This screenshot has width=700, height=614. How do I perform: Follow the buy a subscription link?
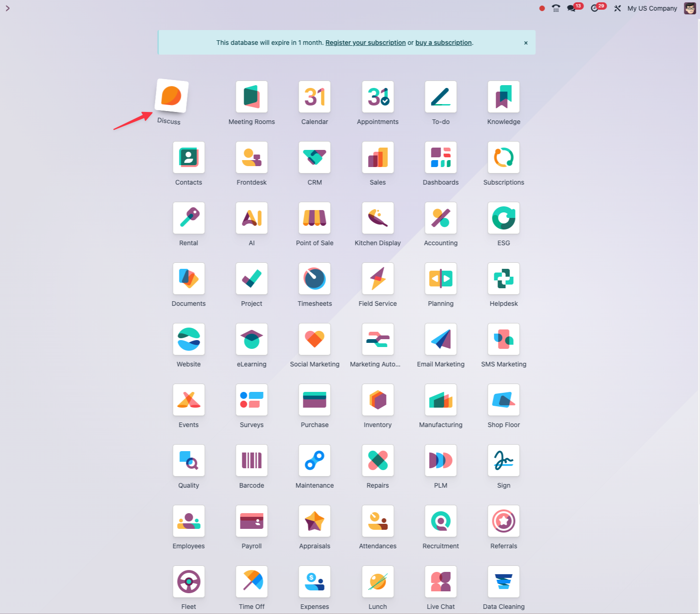tap(443, 43)
